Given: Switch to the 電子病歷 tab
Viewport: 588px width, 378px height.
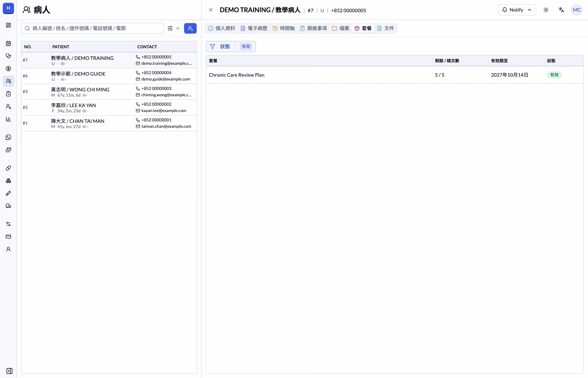Looking at the screenshot, I should pyautogui.click(x=254, y=28).
